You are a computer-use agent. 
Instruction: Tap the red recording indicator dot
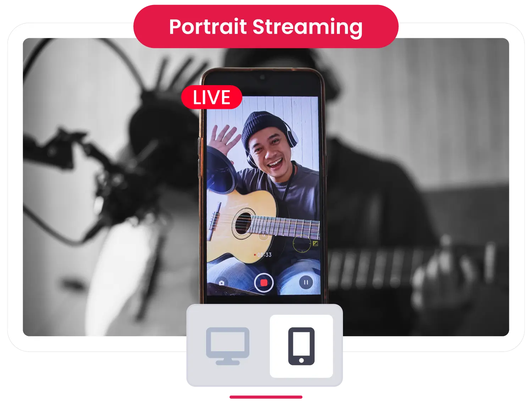click(x=255, y=254)
